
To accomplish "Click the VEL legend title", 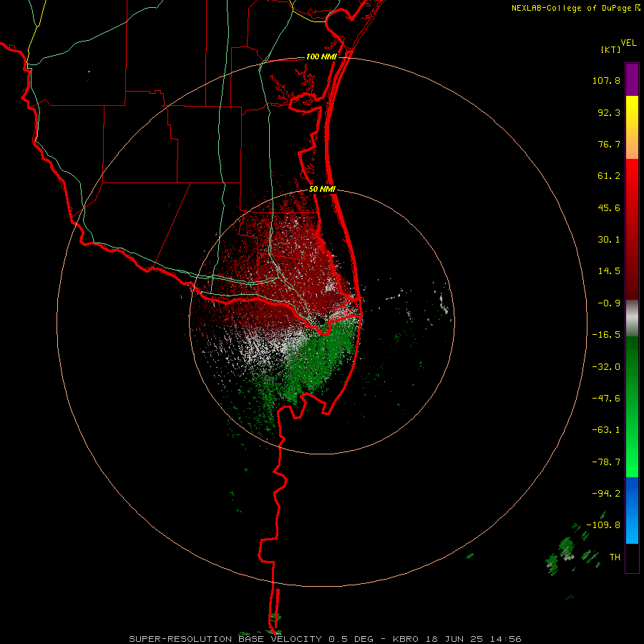I will pyautogui.click(x=628, y=43).
